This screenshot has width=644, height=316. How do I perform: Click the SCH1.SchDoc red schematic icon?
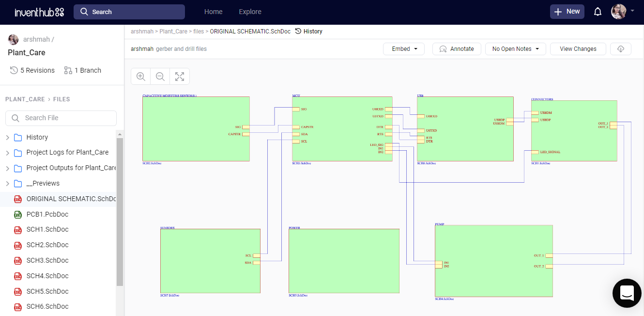(18, 230)
